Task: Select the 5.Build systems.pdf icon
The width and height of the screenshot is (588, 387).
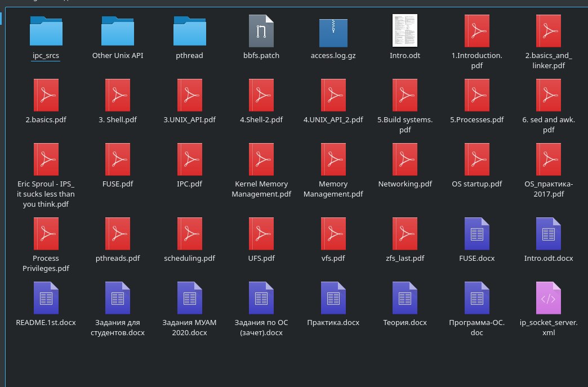Action: click(405, 95)
